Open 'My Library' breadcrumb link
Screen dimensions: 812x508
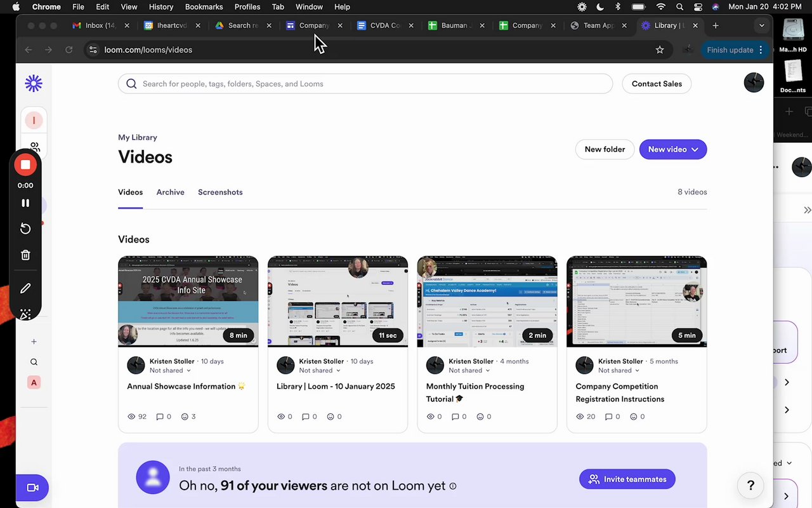138,137
